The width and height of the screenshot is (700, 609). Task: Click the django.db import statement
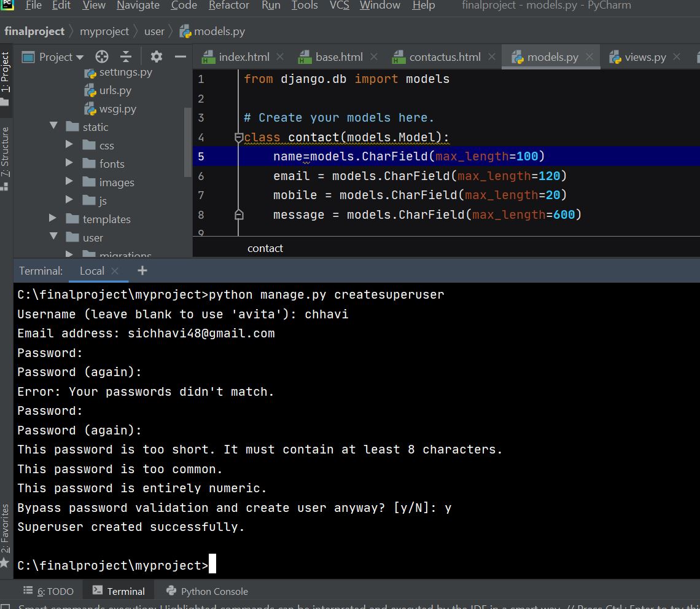(x=346, y=79)
